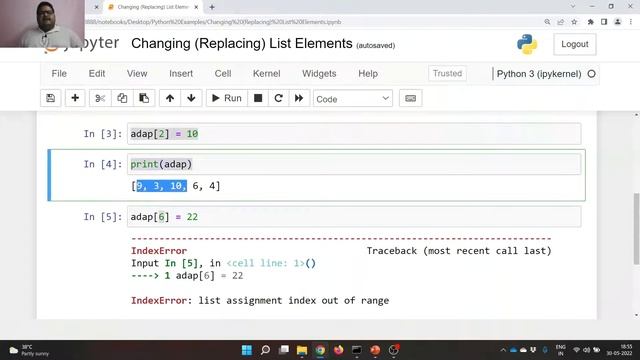Copy selected cells icon
The image size is (640, 360).
[122, 98]
